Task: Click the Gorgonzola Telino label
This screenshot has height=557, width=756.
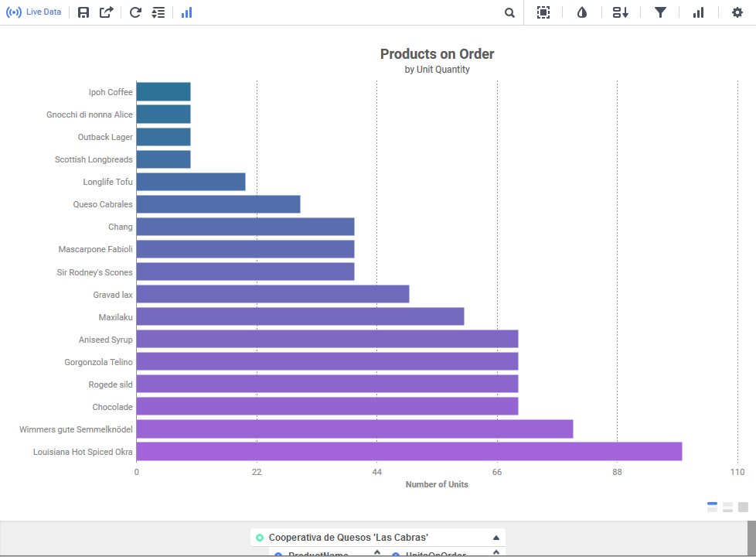Action: pos(98,362)
